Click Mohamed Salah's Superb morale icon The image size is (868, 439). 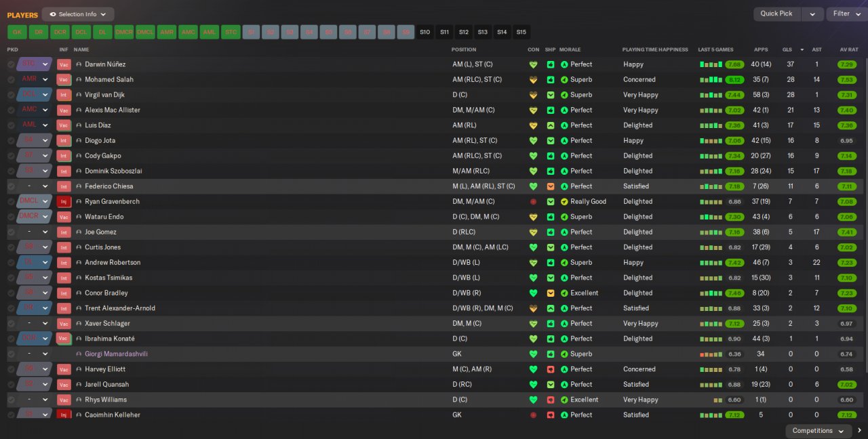[x=564, y=79]
